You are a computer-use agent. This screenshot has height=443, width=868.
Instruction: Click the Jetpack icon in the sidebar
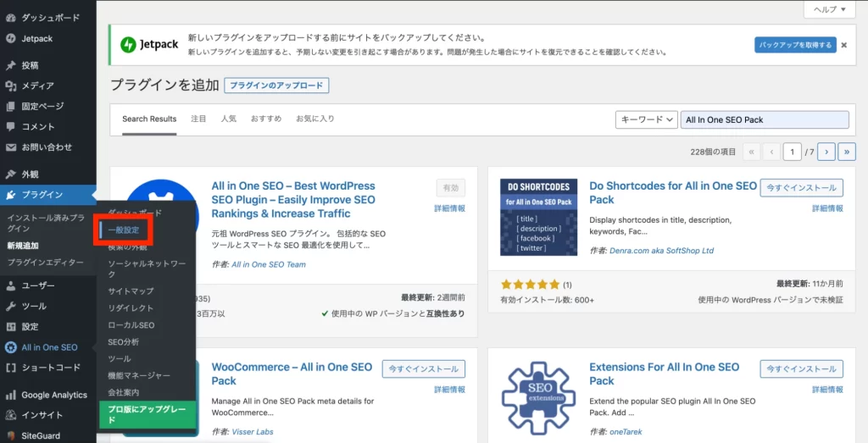(x=10, y=38)
